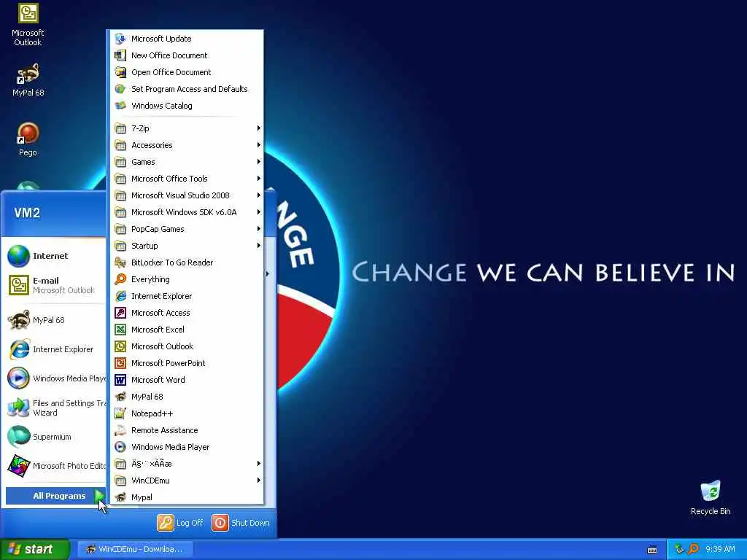Screen dimensions: 747x560
Task: Switch to WinCDEmu Download taskbar window
Action: [x=135, y=549]
